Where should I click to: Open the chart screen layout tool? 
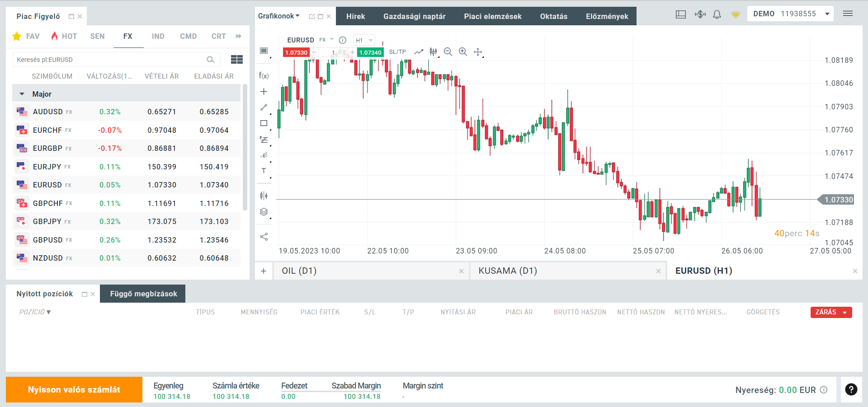264,51
